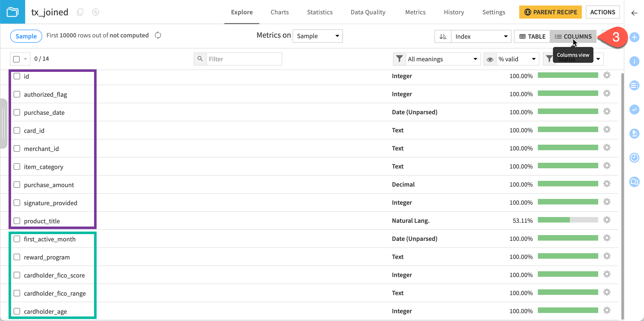Screen dimensions: 644x321
Task: Click the blue plus icon in sidebar
Action: coord(634,37)
